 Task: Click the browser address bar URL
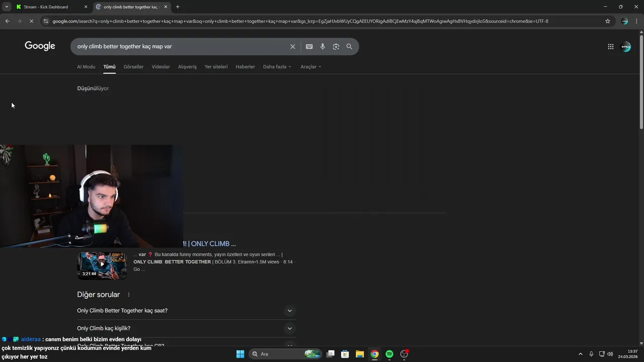point(300,21)
